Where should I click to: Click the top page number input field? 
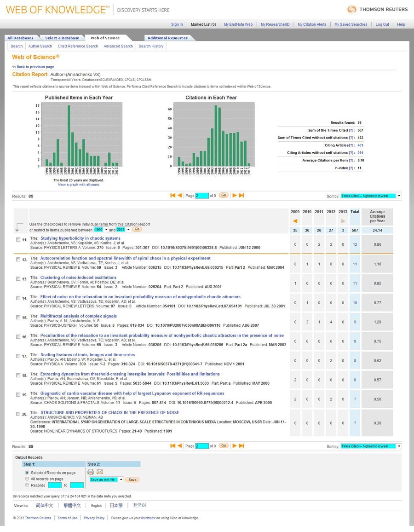[202, 196]
